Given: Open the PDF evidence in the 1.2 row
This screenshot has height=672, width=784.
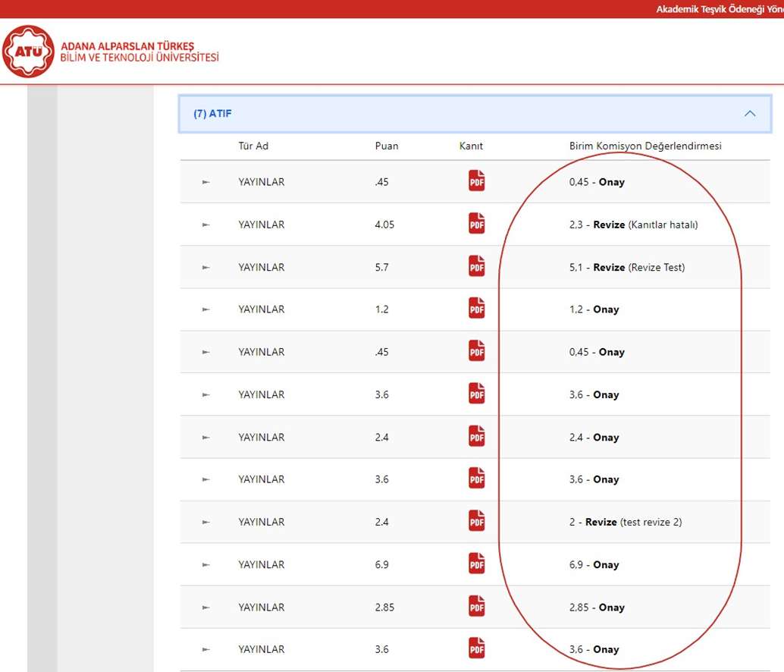Looking at the screenshot, I should tap(476, 309).
